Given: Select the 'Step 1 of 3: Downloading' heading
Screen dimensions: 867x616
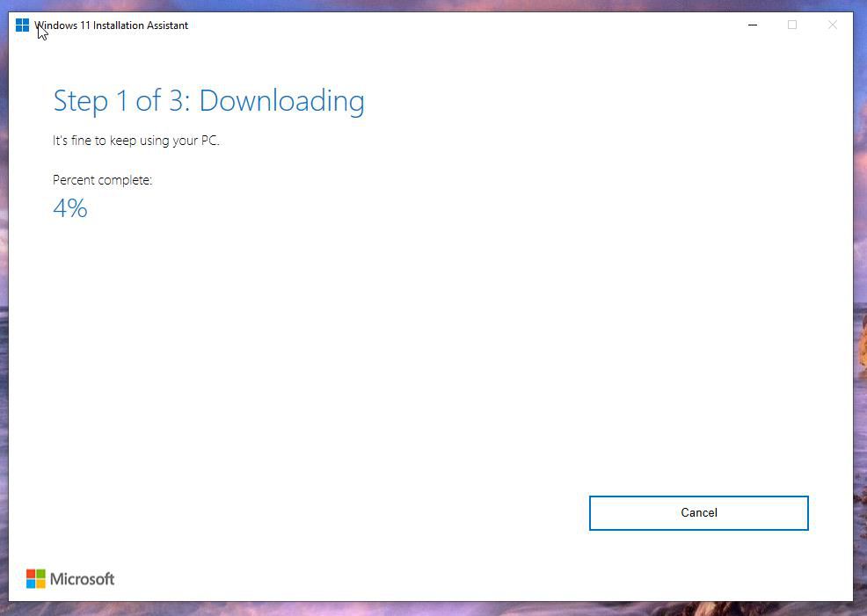Looking at the screenshot, I should [209, 101].
